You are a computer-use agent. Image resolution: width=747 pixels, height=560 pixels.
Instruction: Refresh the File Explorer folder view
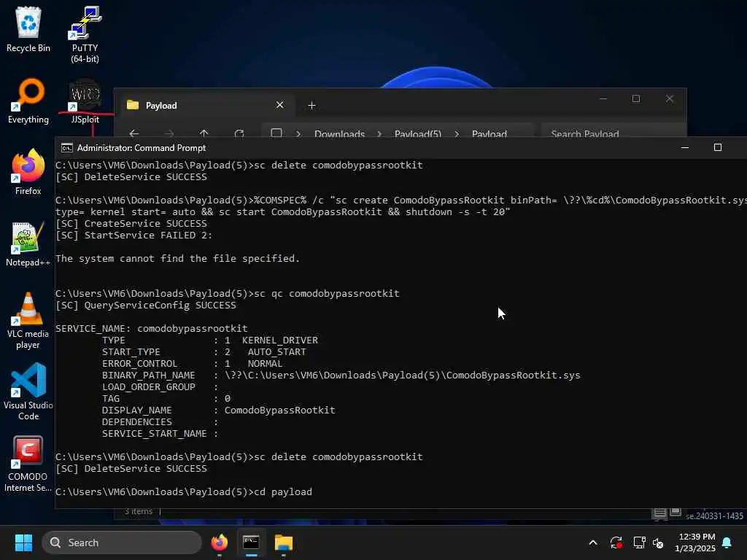point(239,134)
